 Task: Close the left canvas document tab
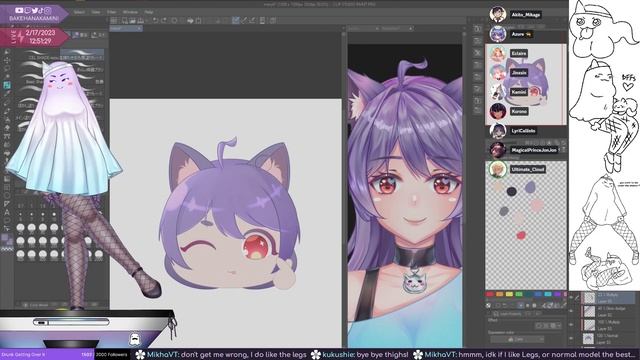coord(139,29)
